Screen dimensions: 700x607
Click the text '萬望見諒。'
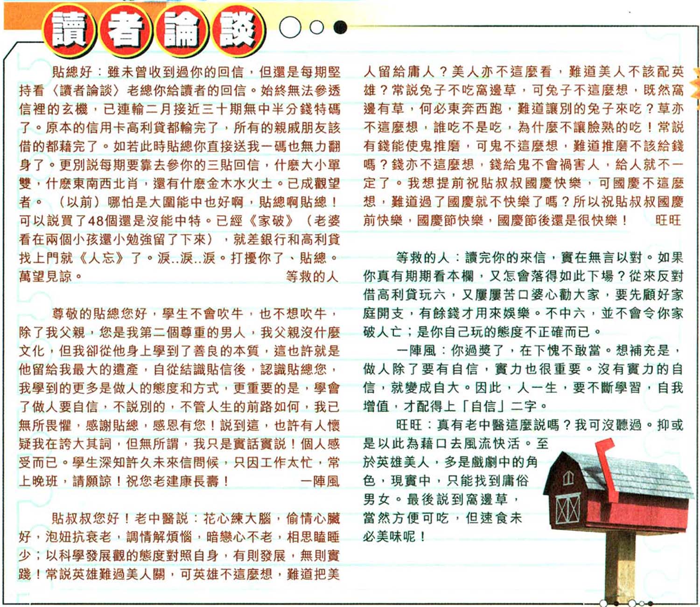click(x=51, y=276)
